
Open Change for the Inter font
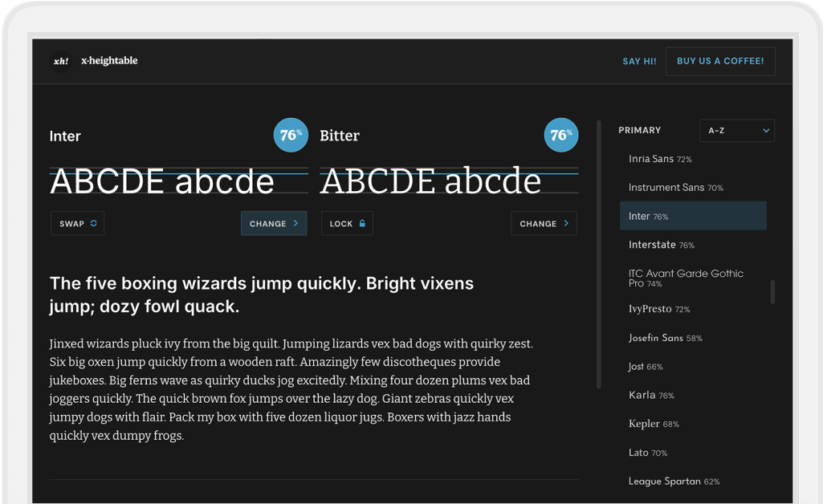274,224
